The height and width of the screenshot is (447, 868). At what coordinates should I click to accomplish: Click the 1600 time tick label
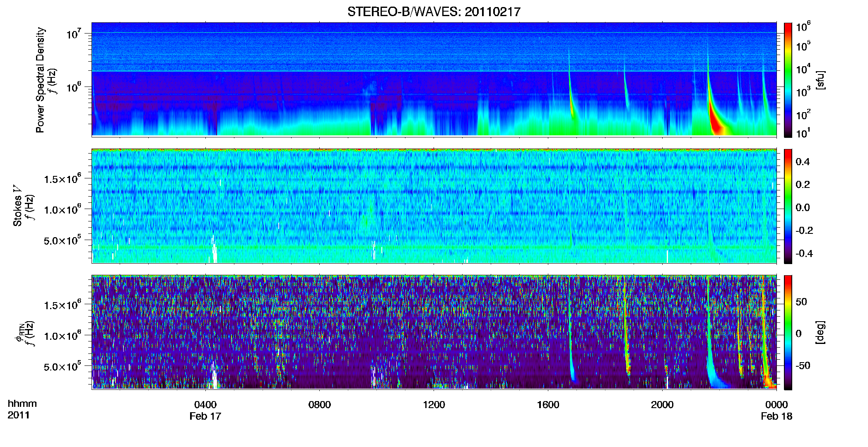pyautogui.click(x=548, y=404)
